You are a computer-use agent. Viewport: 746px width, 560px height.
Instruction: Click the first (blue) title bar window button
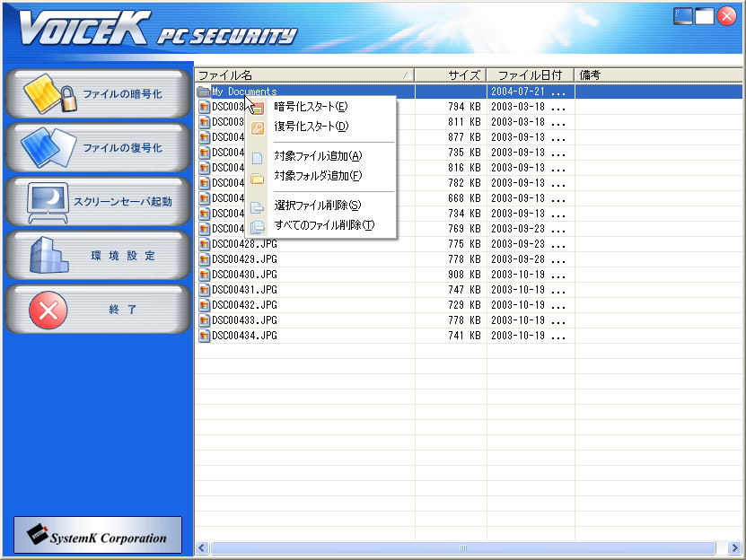point(683,16)
